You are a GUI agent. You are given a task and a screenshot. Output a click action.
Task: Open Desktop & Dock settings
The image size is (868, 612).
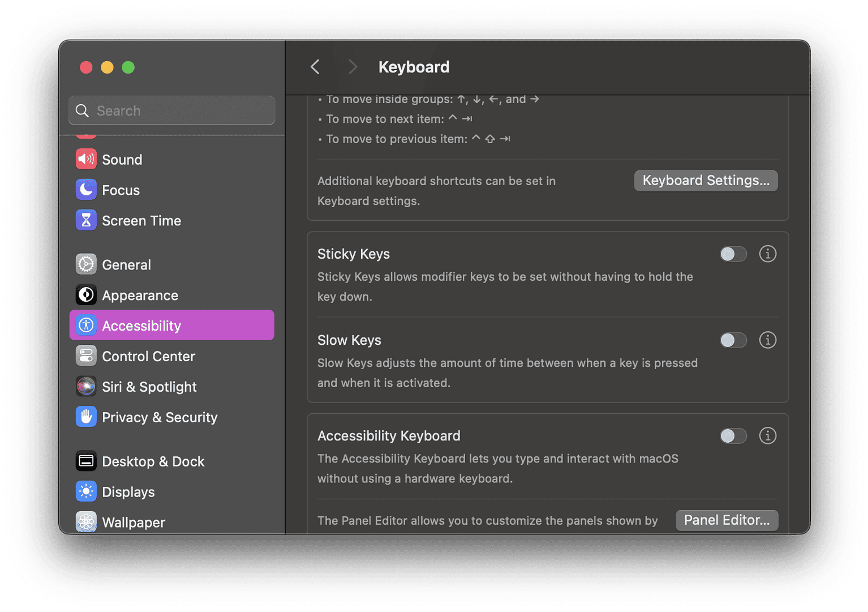coord(86,461)
